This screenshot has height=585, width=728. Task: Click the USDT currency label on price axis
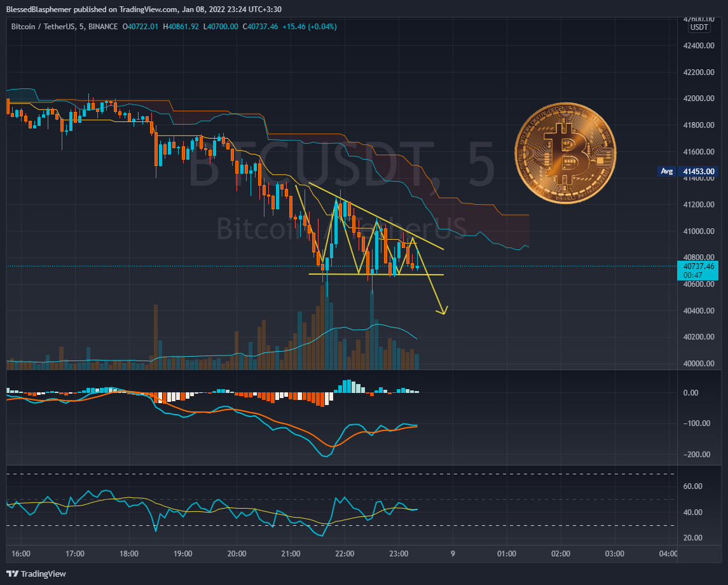(699, 27)
